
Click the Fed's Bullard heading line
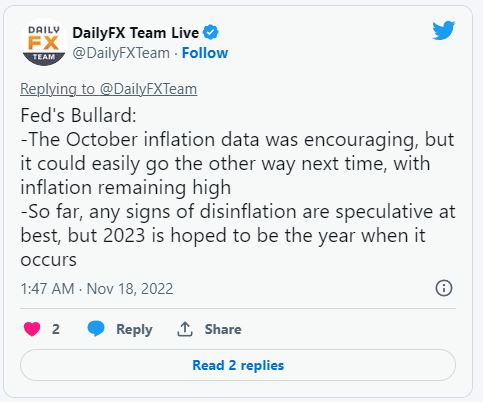tap(78, 116)
